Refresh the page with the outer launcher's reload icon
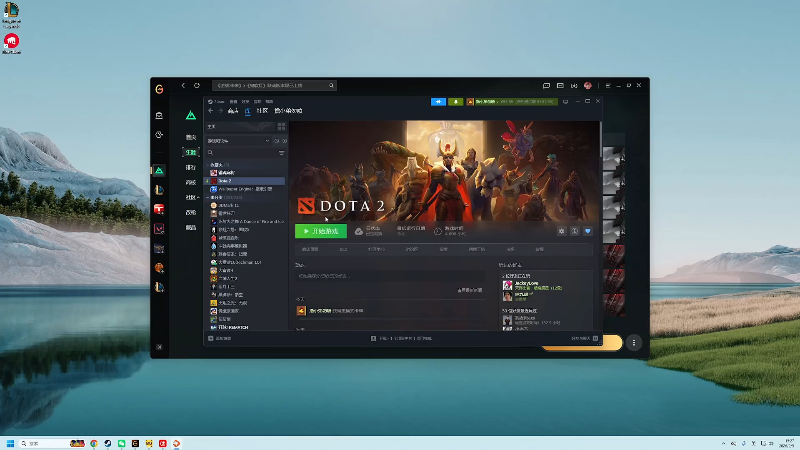 click(197, 85)
